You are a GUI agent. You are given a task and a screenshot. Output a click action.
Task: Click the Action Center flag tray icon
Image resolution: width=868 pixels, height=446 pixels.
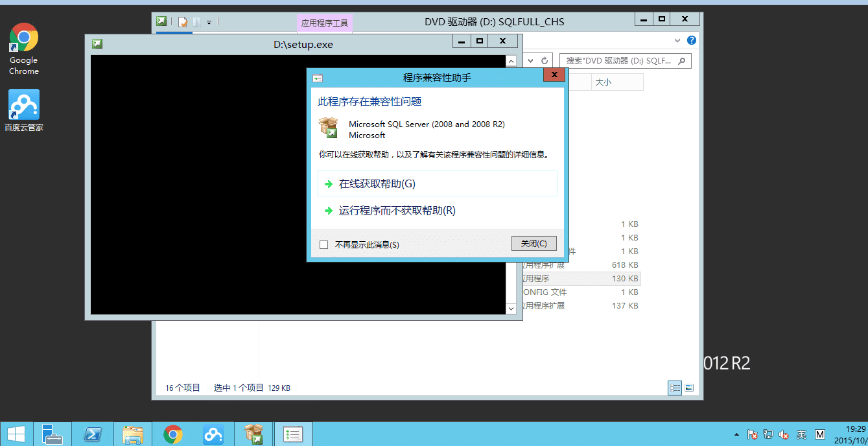coord(754,434)
